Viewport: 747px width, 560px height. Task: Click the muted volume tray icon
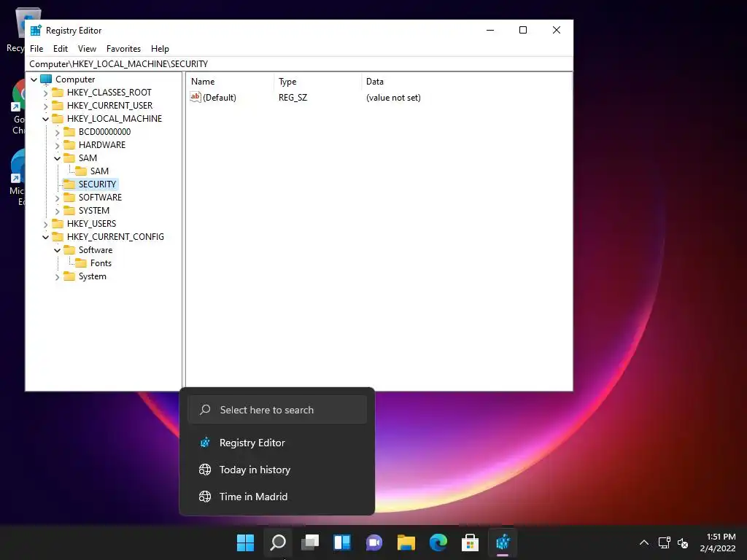683,542
